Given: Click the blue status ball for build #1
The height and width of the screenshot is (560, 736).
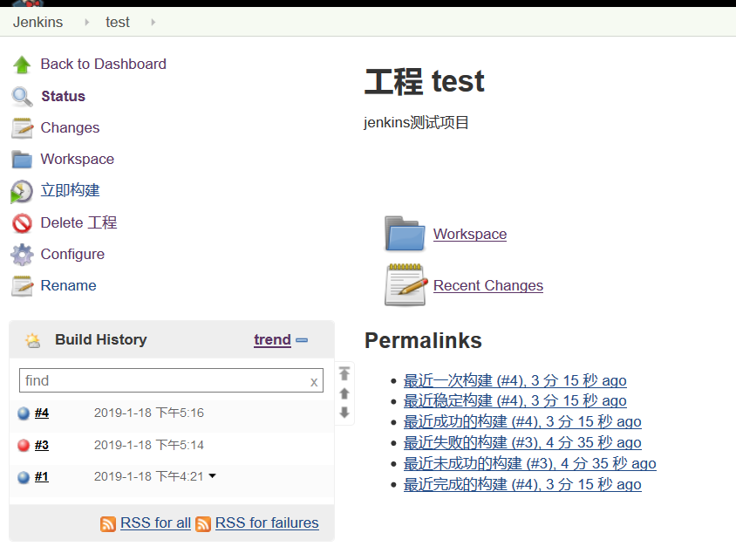Looking at the screenshot, I should [24, 477].
